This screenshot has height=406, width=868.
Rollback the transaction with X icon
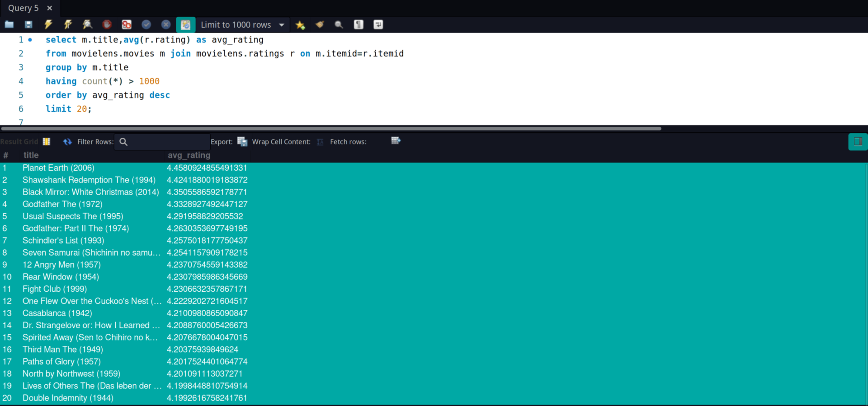[x=166, y=25]
